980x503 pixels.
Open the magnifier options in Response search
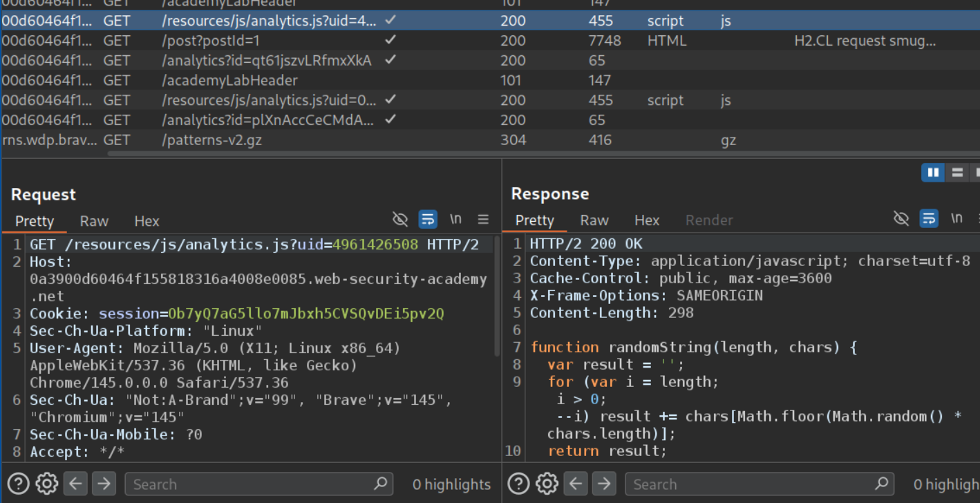coord(880,484)
